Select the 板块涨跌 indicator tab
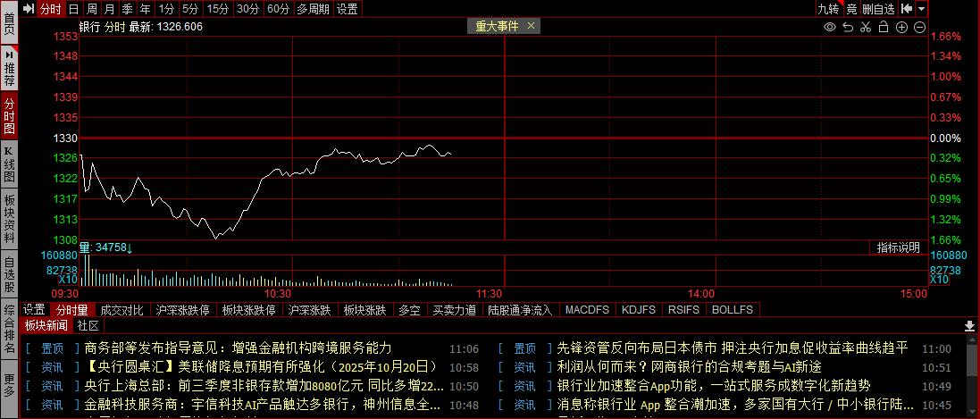 point(365,309)
